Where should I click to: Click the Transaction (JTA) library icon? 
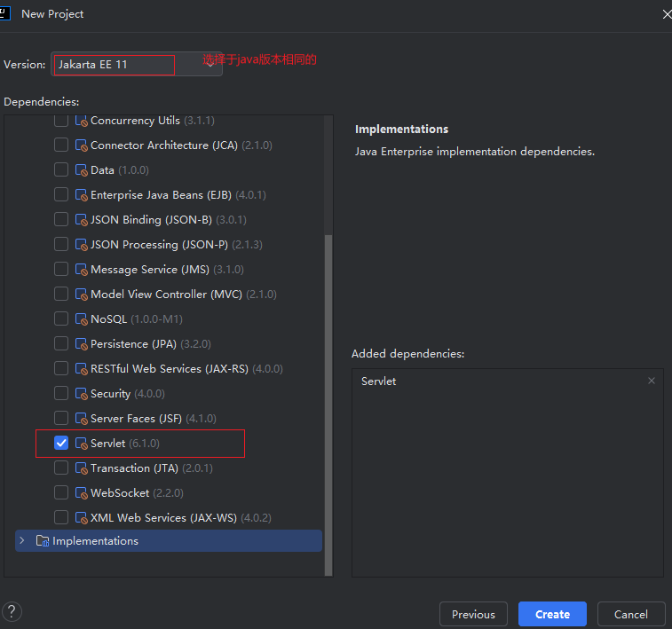click(81, 468)
